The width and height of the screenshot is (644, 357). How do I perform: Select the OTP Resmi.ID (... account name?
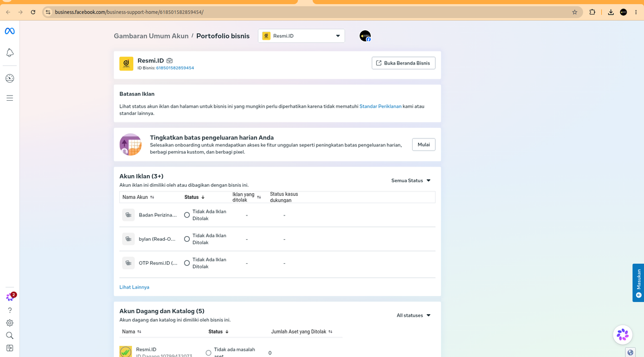(x=158, y=263)
